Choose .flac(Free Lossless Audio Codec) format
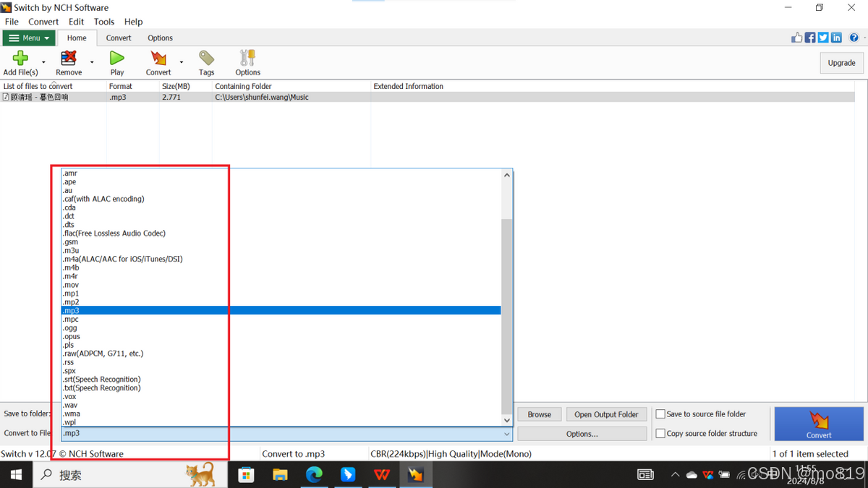The height and width of the screenshot is (488, 868). (x=281, y=234)
